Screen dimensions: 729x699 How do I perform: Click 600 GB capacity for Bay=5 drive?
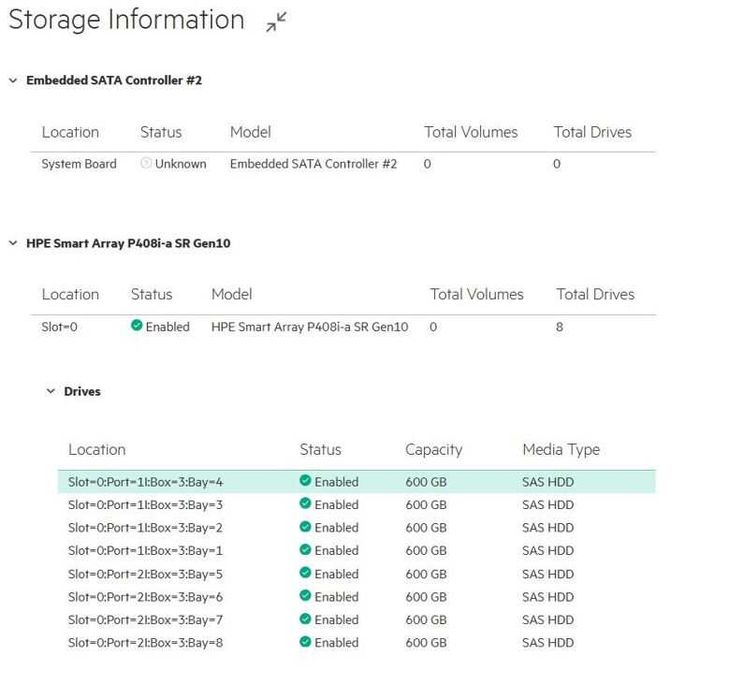click(426, 574)
